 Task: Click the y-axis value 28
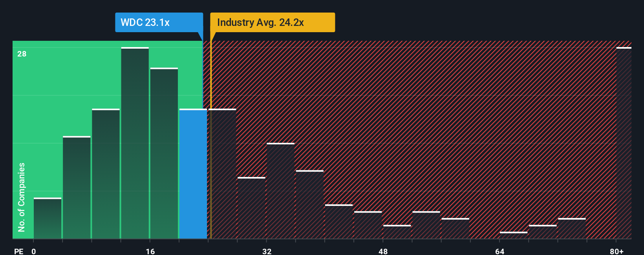coord(22,54)
